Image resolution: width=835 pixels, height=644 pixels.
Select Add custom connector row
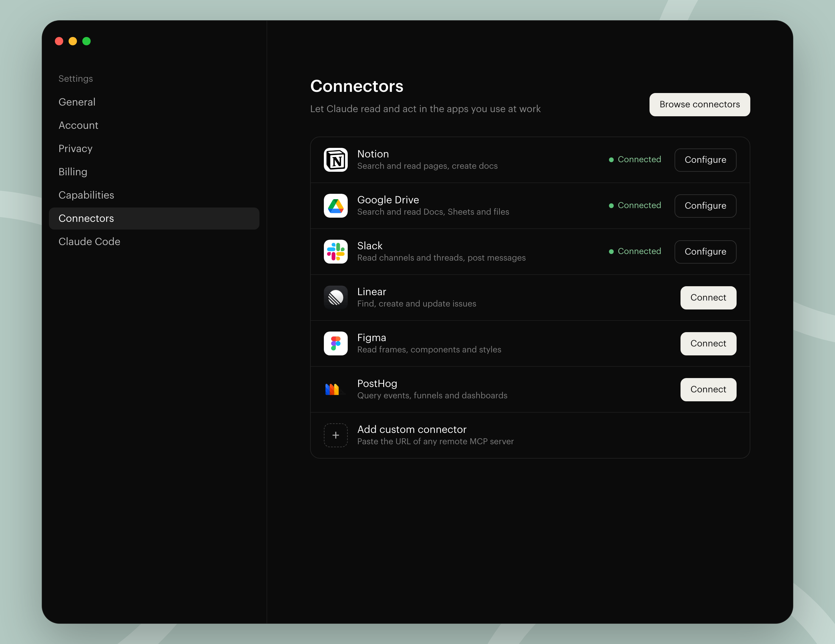(x=530, y=435)
